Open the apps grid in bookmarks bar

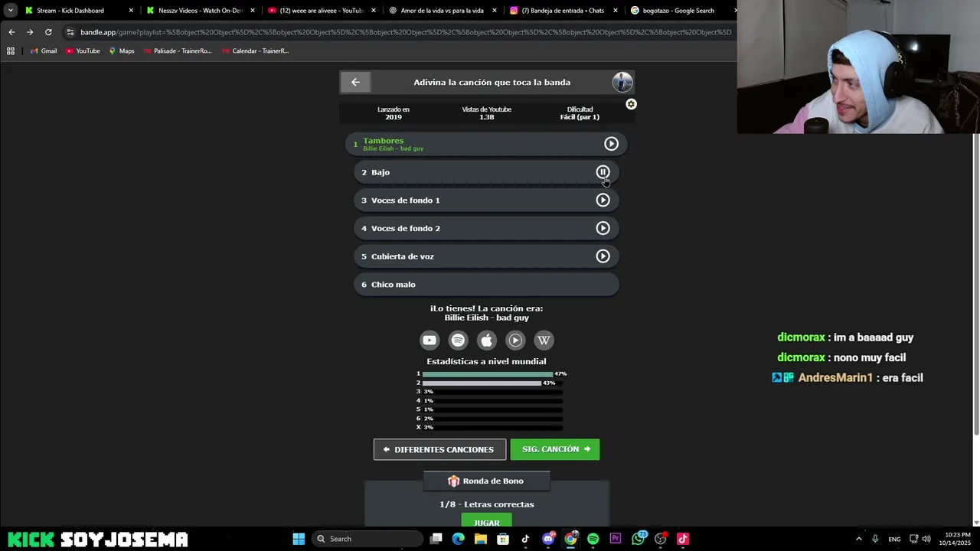11,51
